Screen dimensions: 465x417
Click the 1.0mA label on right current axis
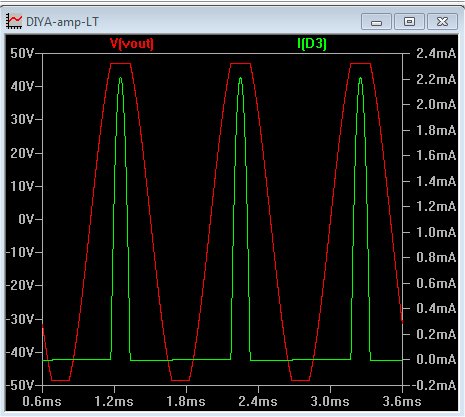436,232
